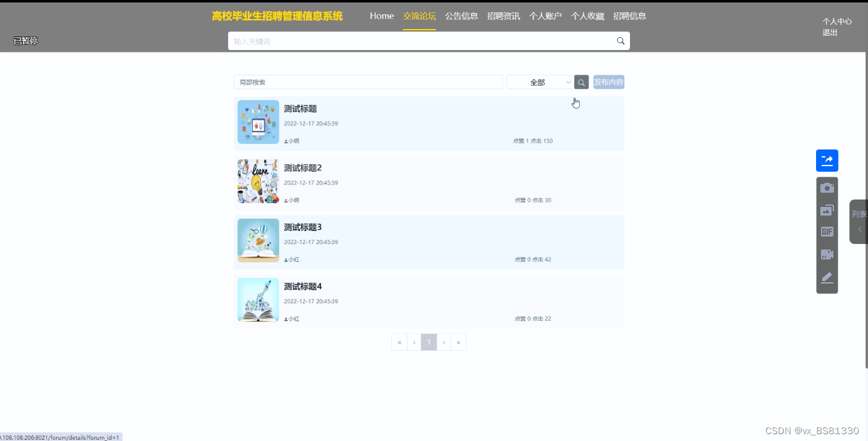Click the magnifier icon in top search bar

(x=621, y=41)
